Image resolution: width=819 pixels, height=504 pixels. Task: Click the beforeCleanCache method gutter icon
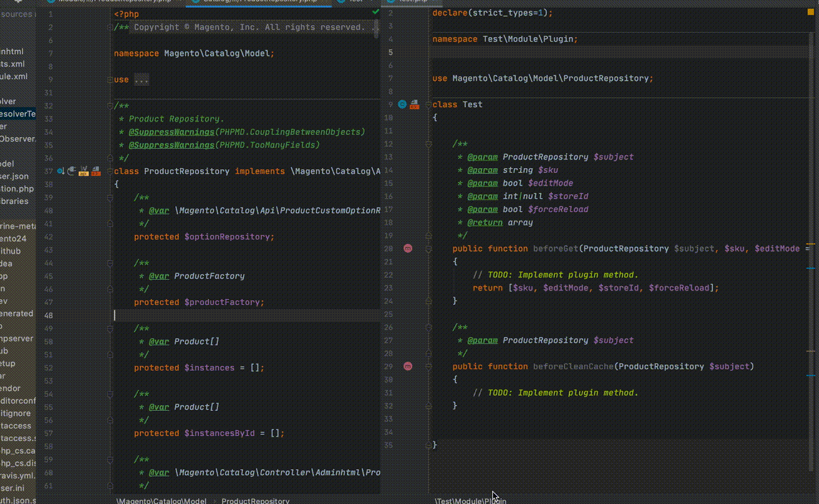[x=408, y=367]
